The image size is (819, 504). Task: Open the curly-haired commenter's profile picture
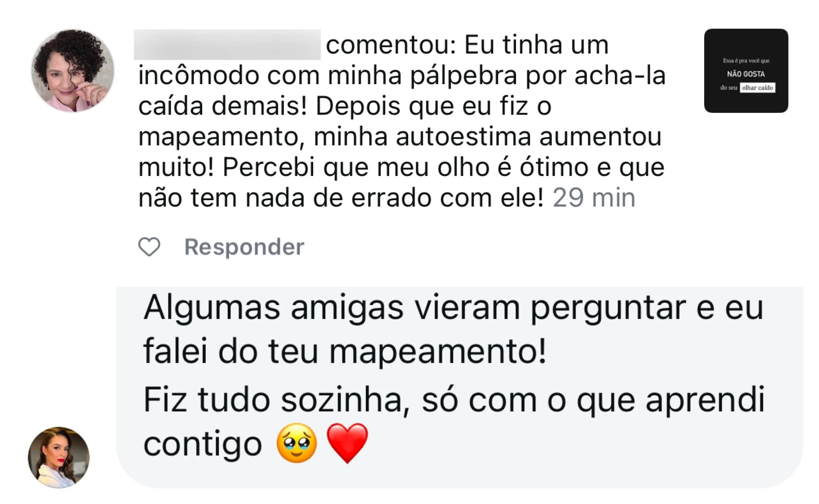click(73, 71)
